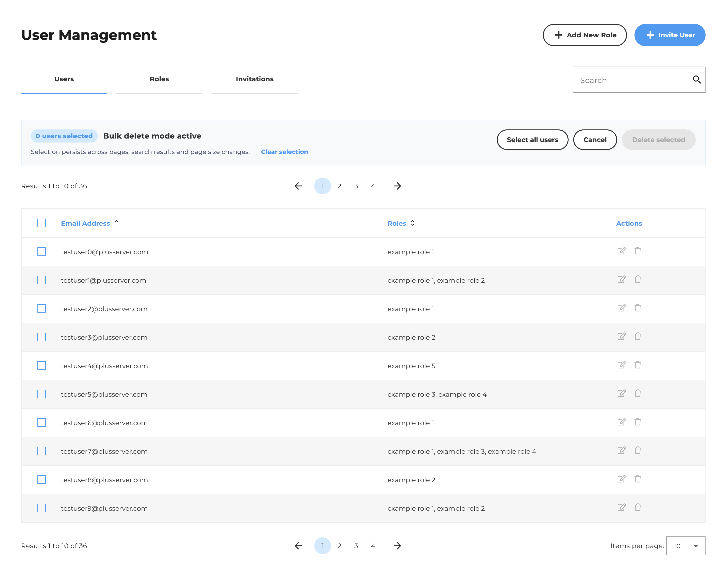This screenshot has width=728, height=578.
Task: Trash icon for testuser6@plusserver.com
Action: coord(638,422)
